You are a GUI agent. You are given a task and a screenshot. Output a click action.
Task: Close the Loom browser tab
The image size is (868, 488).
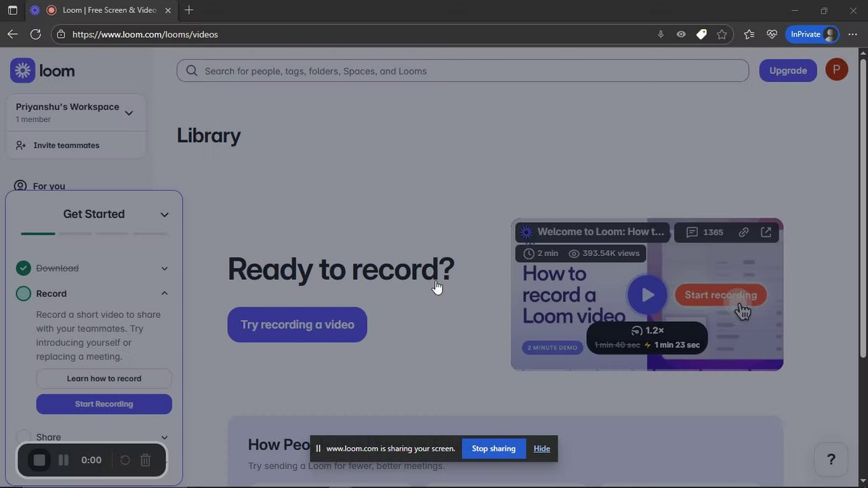(x=168, y=10)
